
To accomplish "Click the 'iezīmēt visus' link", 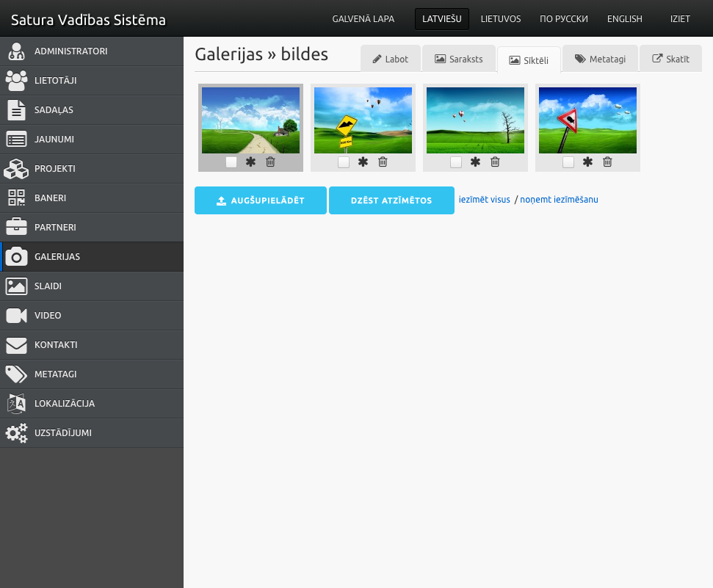I will click(x=484, y=200).
